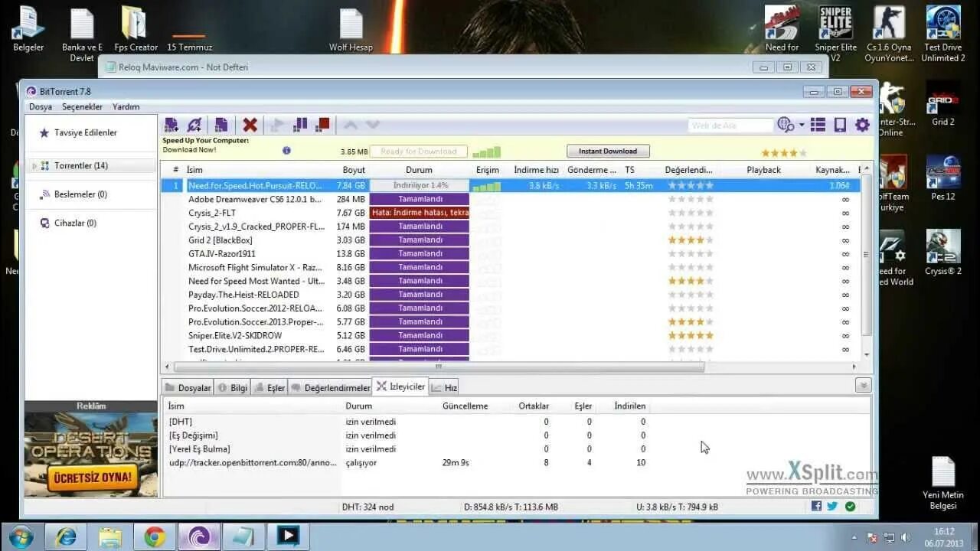Click the Facebook icon in status bar
Image resolution: width=980 pixels, height=551 pixels.
click(x=816, y=507)
